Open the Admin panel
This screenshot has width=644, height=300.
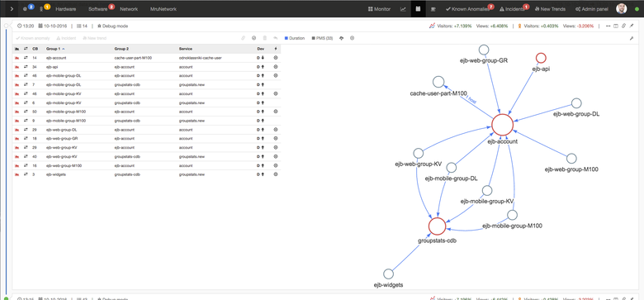pyautogui.click(x=592, y=8)
